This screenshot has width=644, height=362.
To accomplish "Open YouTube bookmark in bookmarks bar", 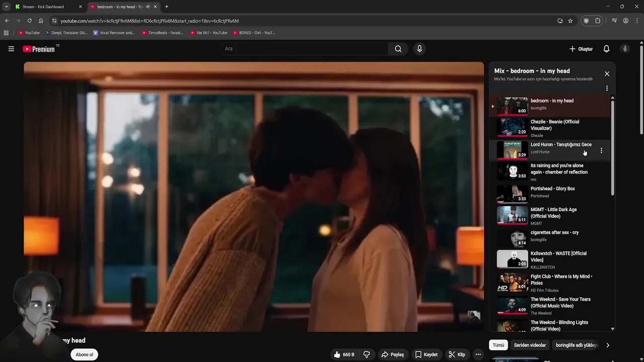I will point(29,33).
